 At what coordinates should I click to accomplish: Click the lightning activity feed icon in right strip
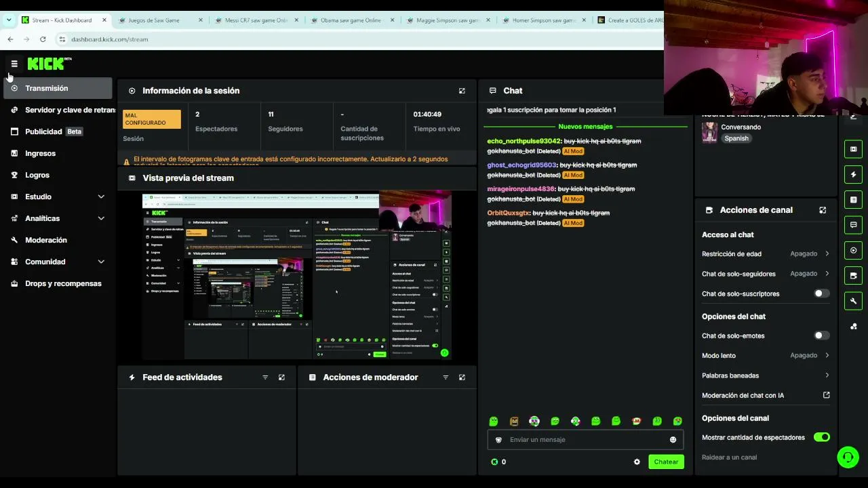854,174
